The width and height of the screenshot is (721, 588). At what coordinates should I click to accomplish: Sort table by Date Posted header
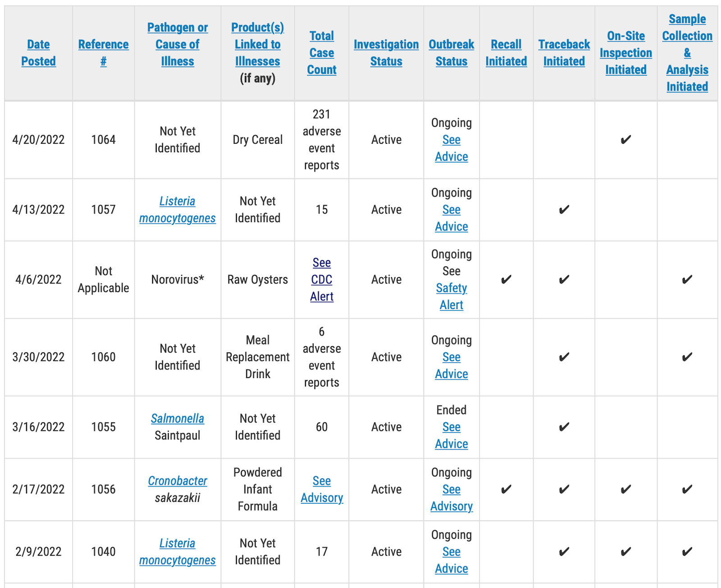click(x=38, y=53)
